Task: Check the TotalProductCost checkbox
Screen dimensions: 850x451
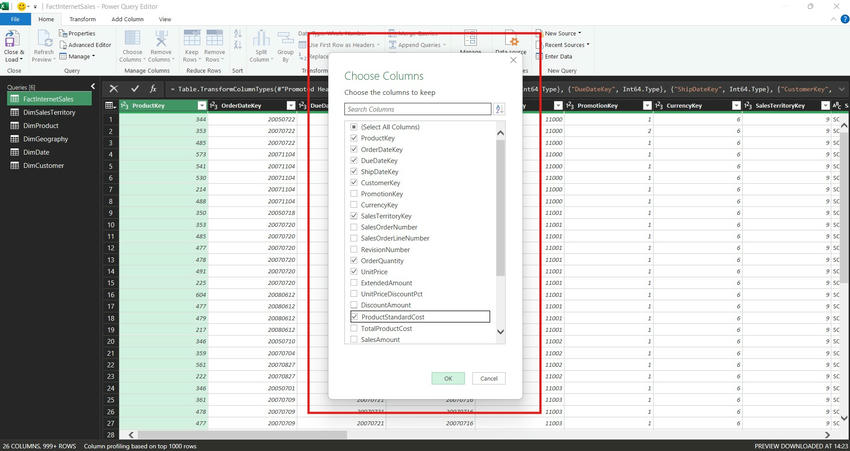Action: [354, 328]
